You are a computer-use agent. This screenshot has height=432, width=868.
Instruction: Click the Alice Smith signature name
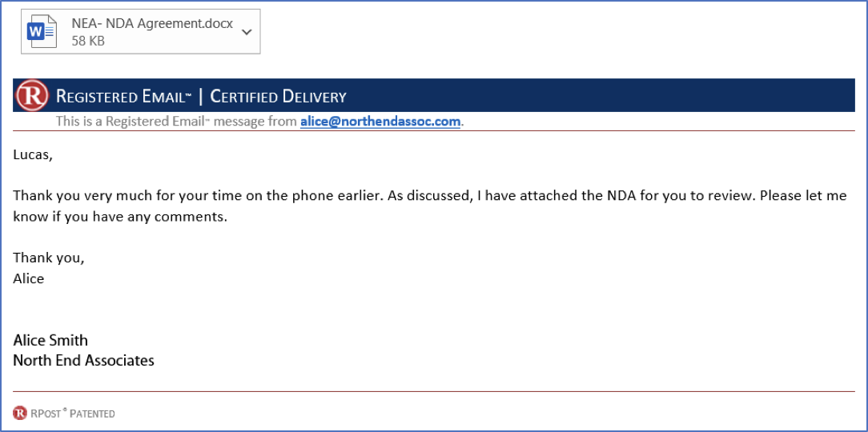tap(50, 340)
